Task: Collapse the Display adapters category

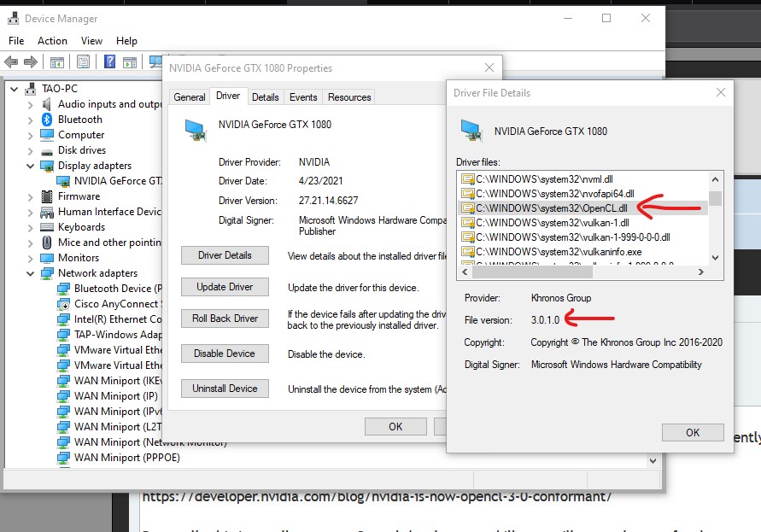Action: coord(31,166)
